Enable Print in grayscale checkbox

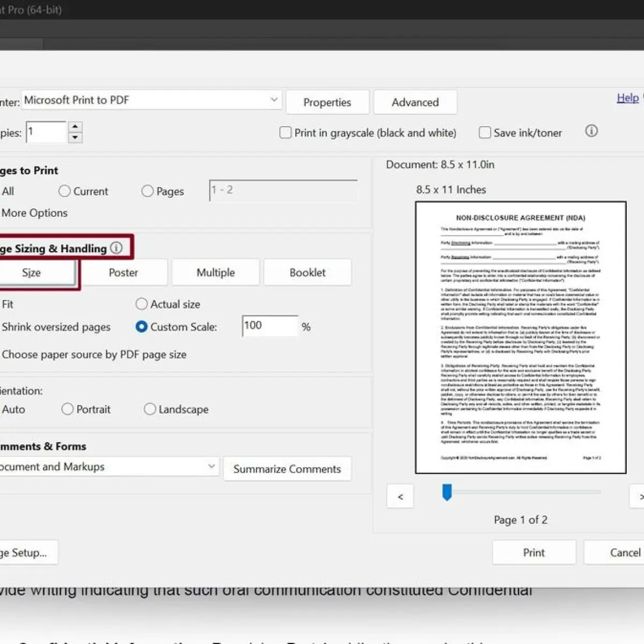(286, 133)
